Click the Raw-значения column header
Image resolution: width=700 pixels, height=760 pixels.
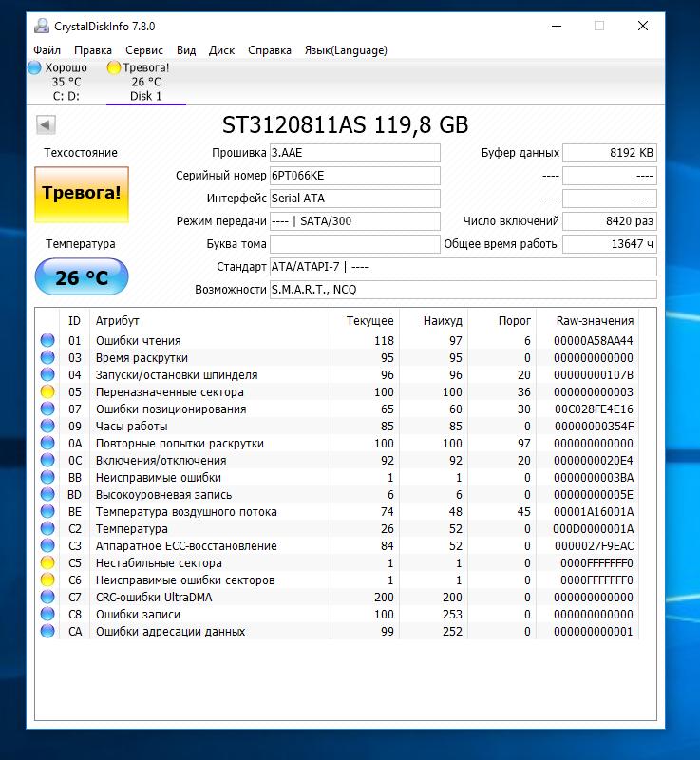(588, 320)
